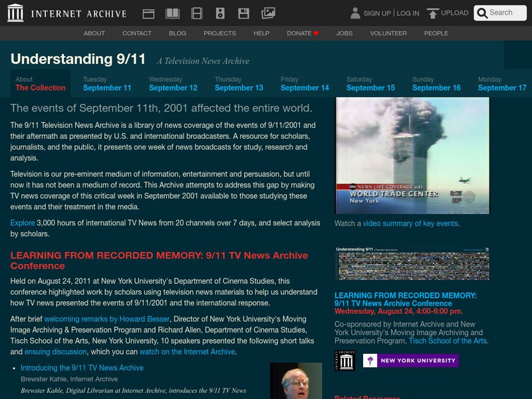
Task: Click the user avatar icon
Action: tap(355, 13)
